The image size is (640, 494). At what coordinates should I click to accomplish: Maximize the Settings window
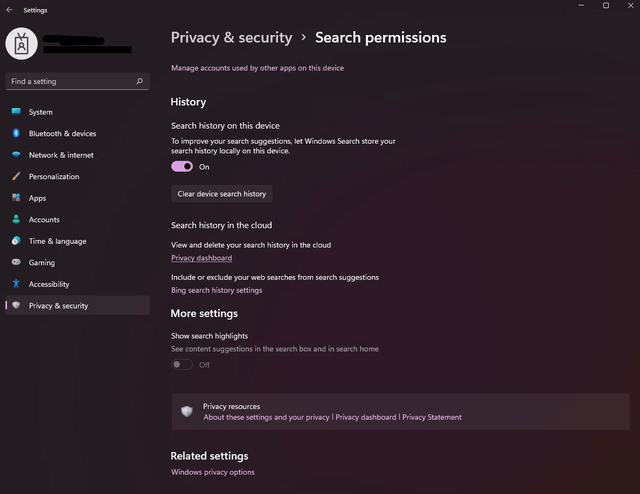click(606, 6)
